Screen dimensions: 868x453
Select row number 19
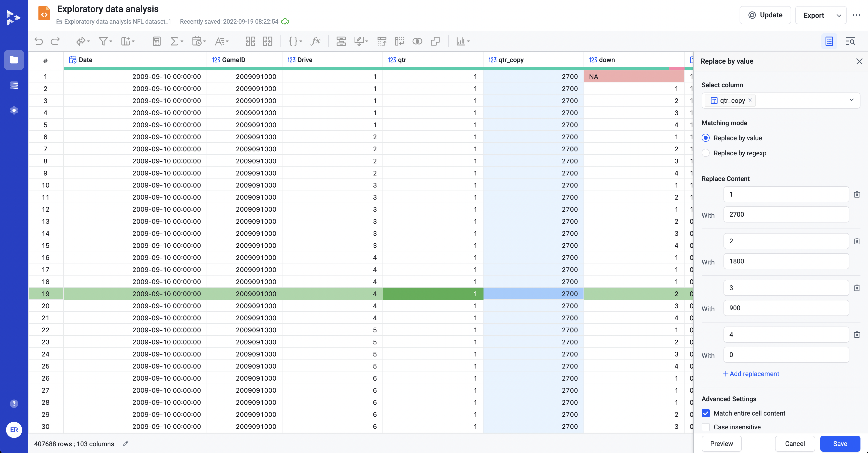(45, 294)
